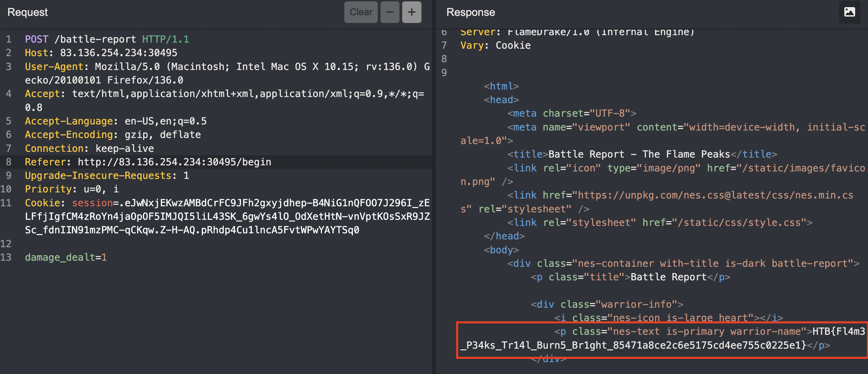Toggle the image render icon in Response
Screen dimensions: 868x374
coord(849,12)
